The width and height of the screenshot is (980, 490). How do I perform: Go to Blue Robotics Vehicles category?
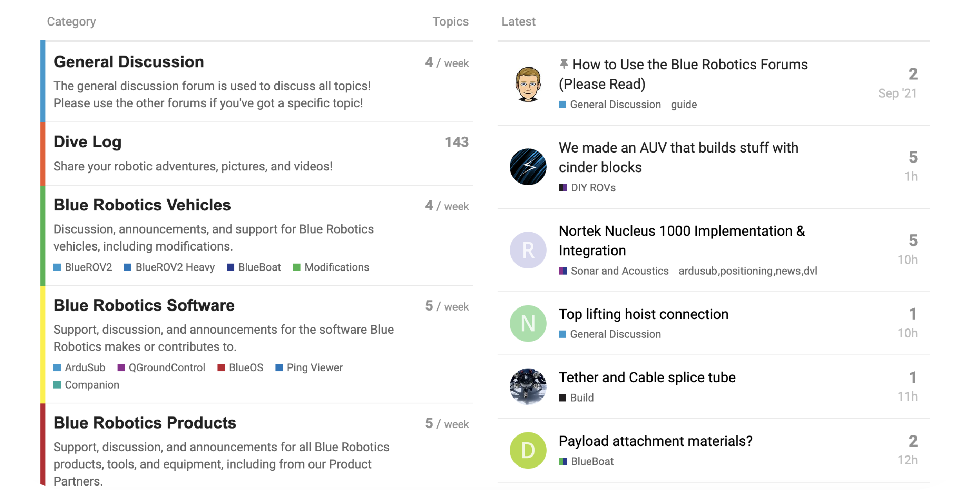[x=142, y=205]
